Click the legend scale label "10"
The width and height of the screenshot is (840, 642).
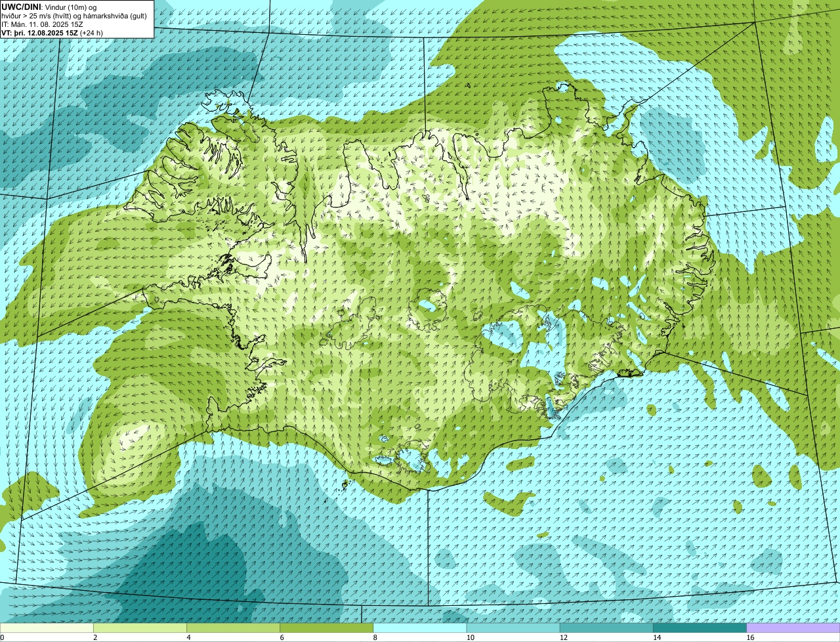(x=470, y=637)
